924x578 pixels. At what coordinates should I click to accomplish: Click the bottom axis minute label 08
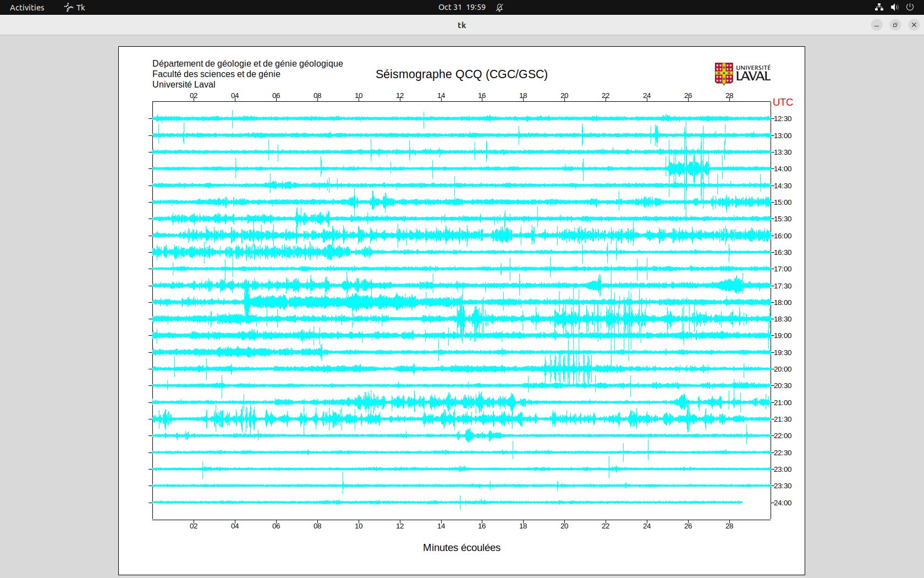317,526
